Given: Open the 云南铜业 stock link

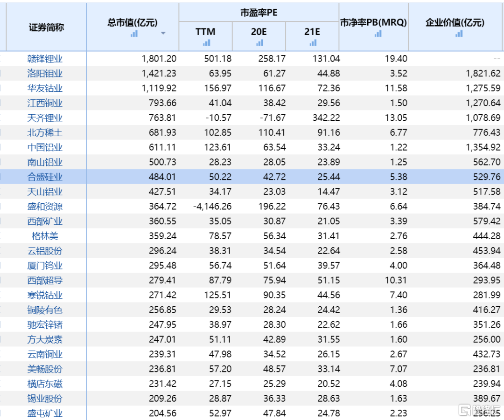Looking at the screenshot, I should (45, 354).
